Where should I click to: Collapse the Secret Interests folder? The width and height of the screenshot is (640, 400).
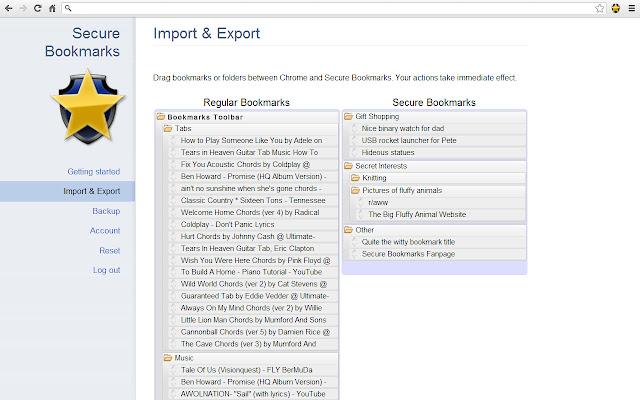(x=349, y=166)
